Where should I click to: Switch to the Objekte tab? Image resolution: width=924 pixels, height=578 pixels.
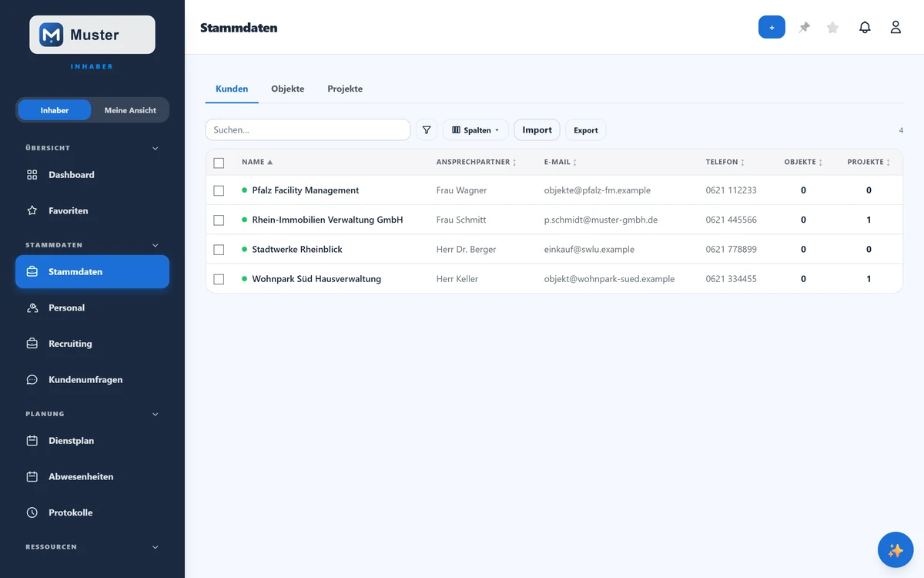[x=287, y=89]
